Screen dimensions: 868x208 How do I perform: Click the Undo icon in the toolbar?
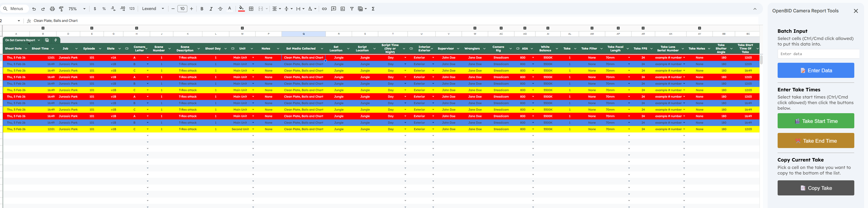(x=34, y=9)
